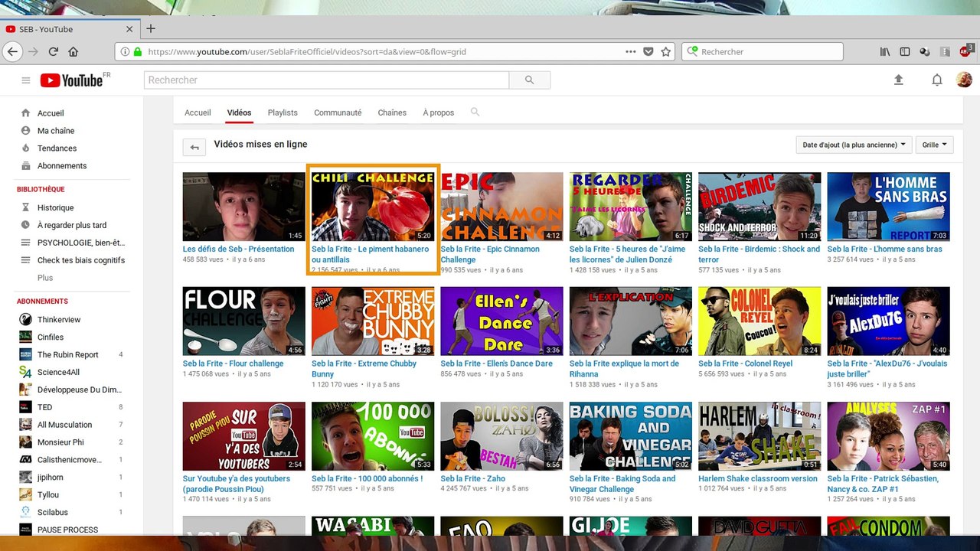Open The Rubin Report subscription

[68, 355]
